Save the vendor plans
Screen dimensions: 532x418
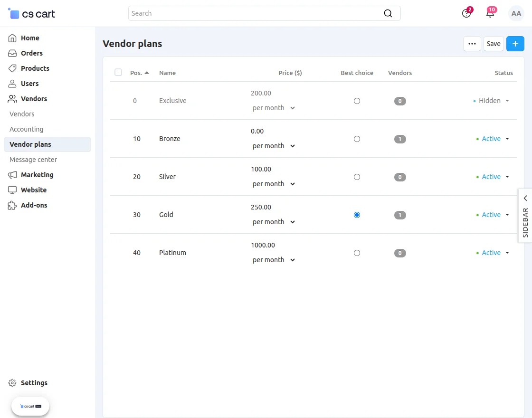coord(494,43)
